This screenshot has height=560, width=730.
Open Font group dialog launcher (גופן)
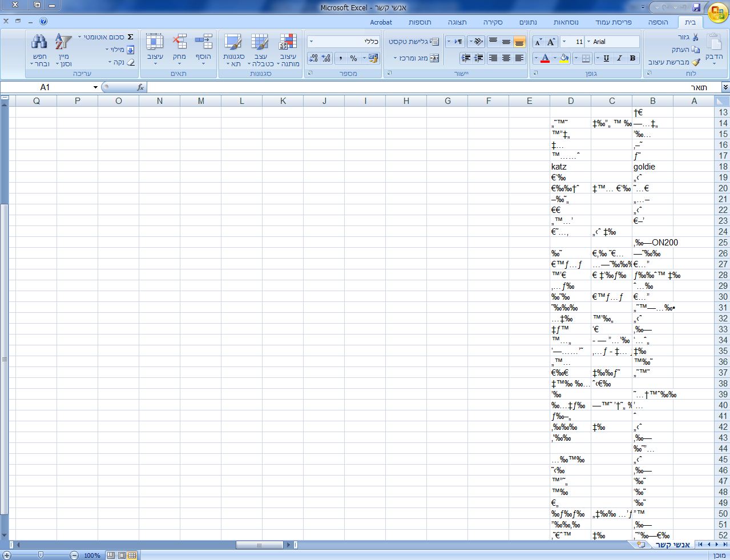click(534, 74)
